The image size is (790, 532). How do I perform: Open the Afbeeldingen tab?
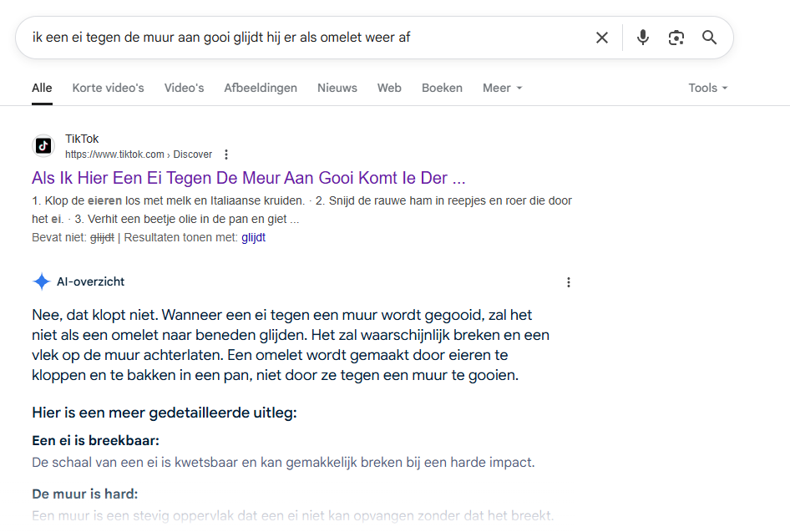pos(261,88)
